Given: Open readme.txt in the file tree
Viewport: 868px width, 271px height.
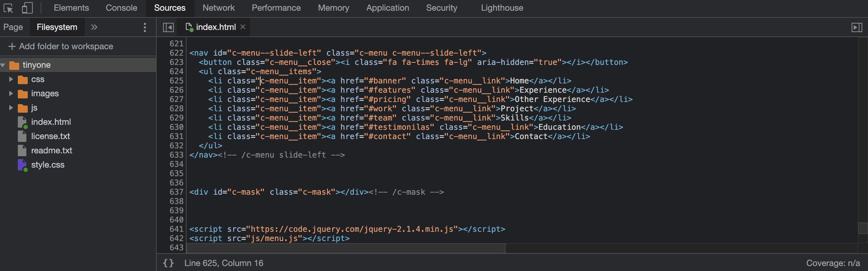Looking at the screenshot, I should coord(52,150).
